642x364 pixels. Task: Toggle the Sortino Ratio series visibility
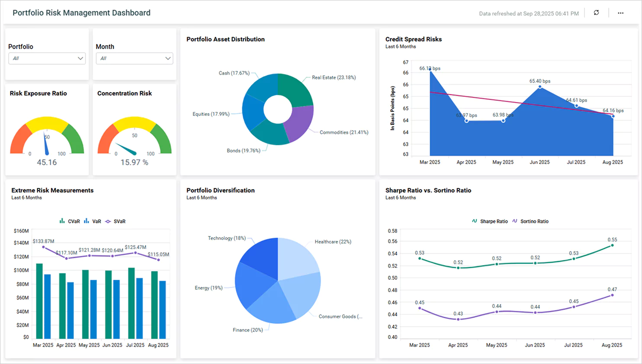click(514, 221)
